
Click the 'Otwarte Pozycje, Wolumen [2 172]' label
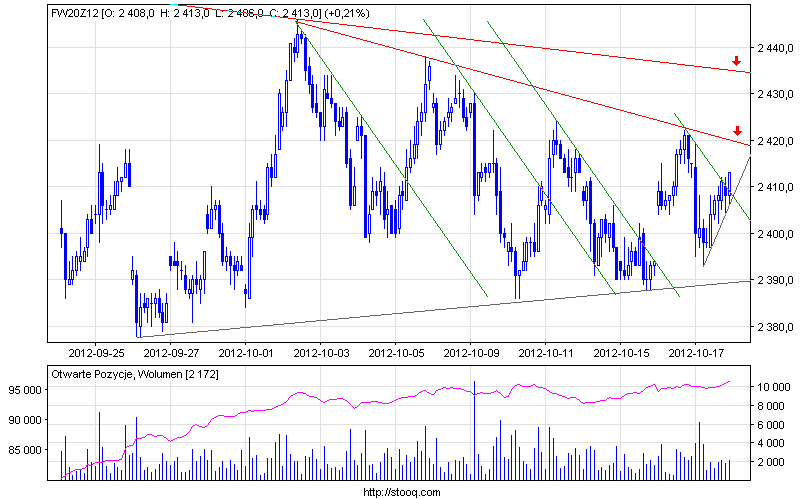click(x=135, y=374)
